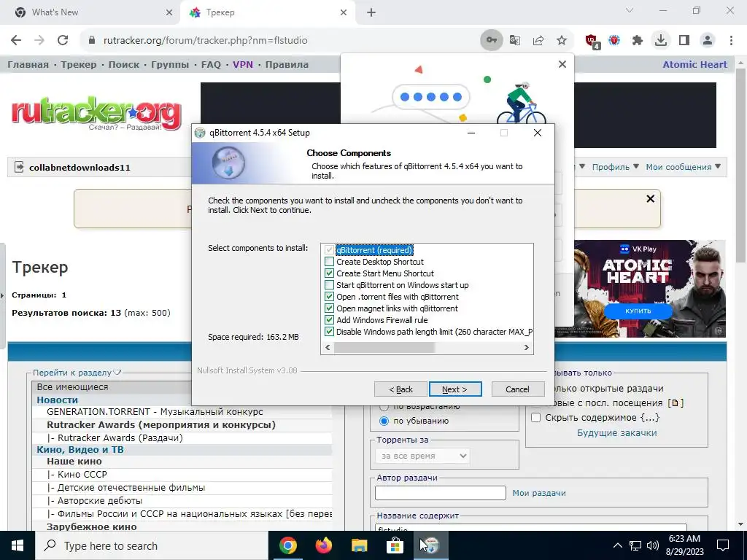
Task: Open FAQ in rutracker navigation
Action: tap(211, 64)
